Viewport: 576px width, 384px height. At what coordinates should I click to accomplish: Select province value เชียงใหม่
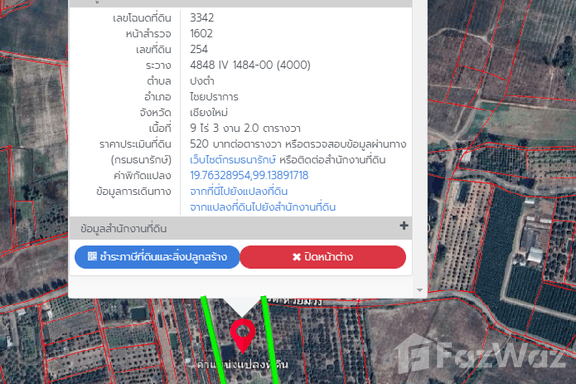(x=209, y=112)
